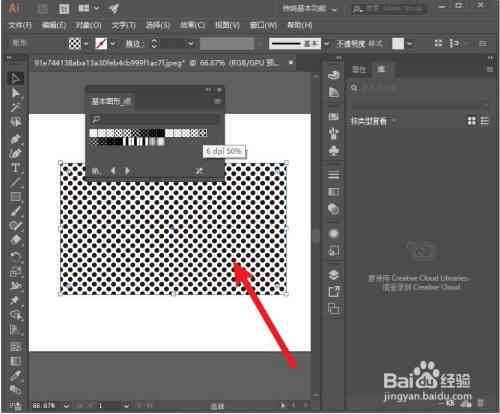
Task: Open the 效果(C) menu
Action: [x=192, y=26]
